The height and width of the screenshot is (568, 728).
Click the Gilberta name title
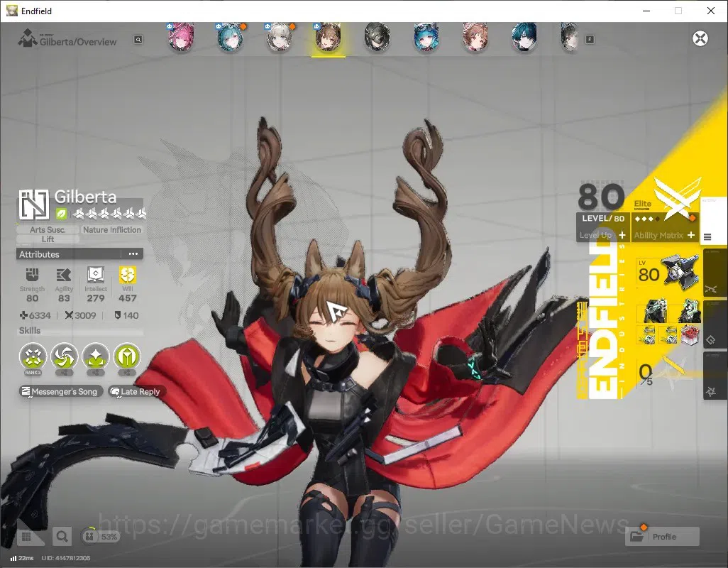point(85,197)
